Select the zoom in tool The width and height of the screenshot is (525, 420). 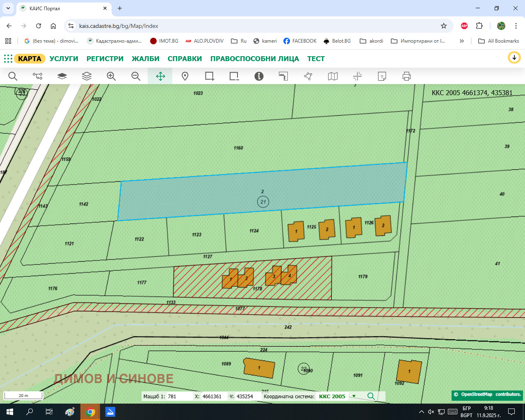tap(111, 76)
